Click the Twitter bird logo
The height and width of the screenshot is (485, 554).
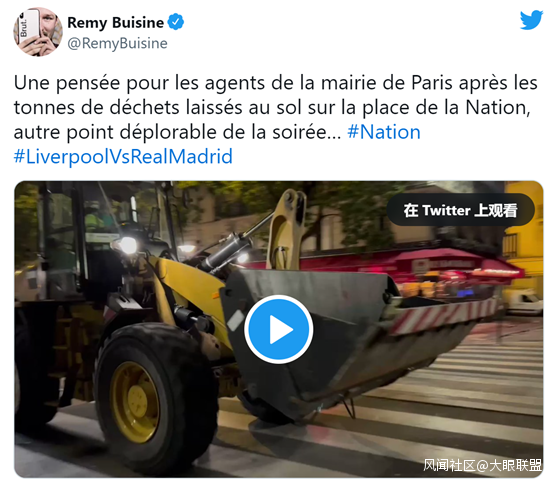tap(531, 20)
